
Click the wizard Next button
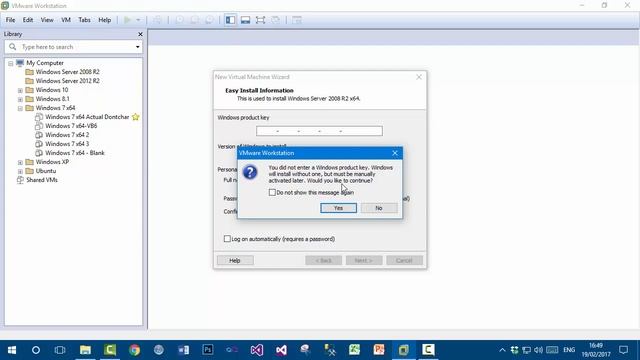[364, 260]
